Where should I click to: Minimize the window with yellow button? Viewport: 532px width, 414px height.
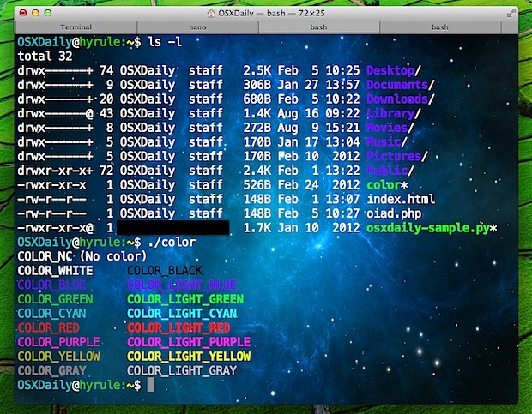click(x=35, y=13)
